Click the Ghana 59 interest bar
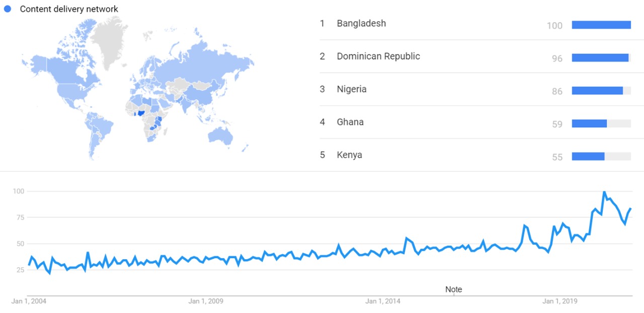 [589, 124]
